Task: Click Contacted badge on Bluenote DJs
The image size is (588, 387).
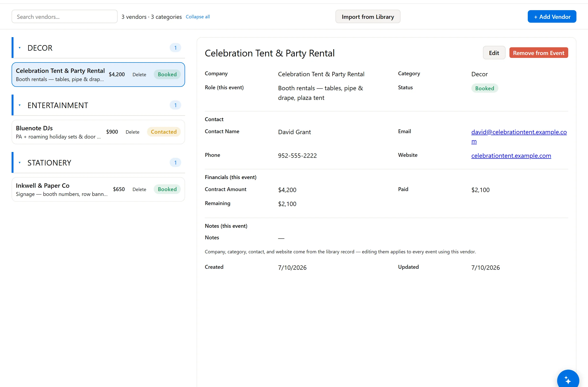Action: (164, 132)
